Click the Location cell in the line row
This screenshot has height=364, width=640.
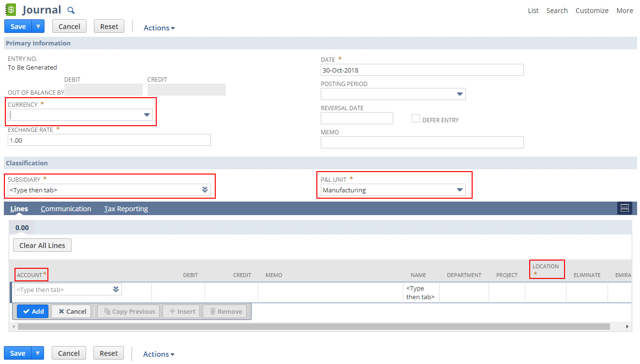click(546, 292)
